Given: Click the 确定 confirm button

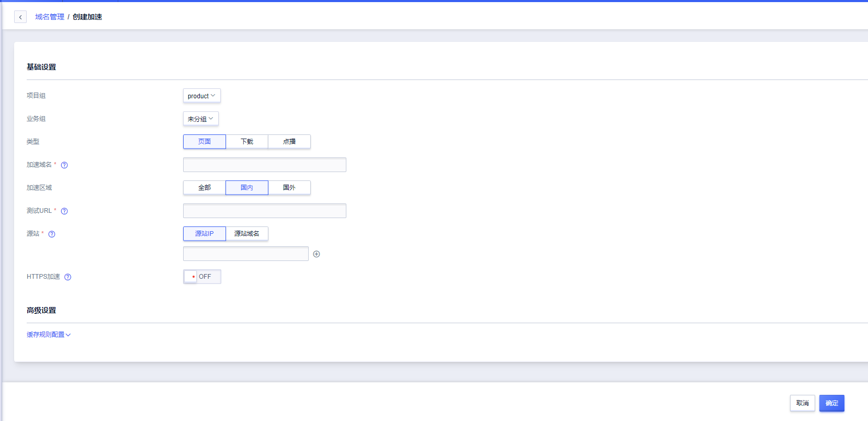Looking at the screenshot, I should 831,403.
